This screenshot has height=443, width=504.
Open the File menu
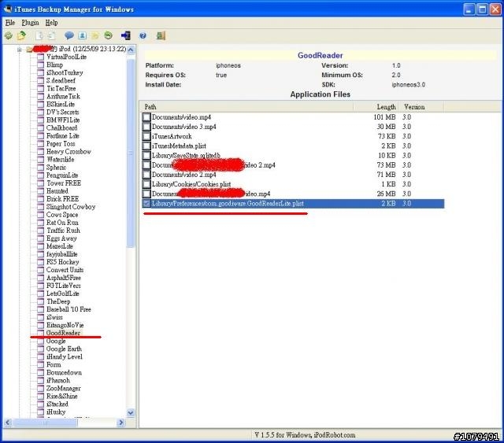10,23
